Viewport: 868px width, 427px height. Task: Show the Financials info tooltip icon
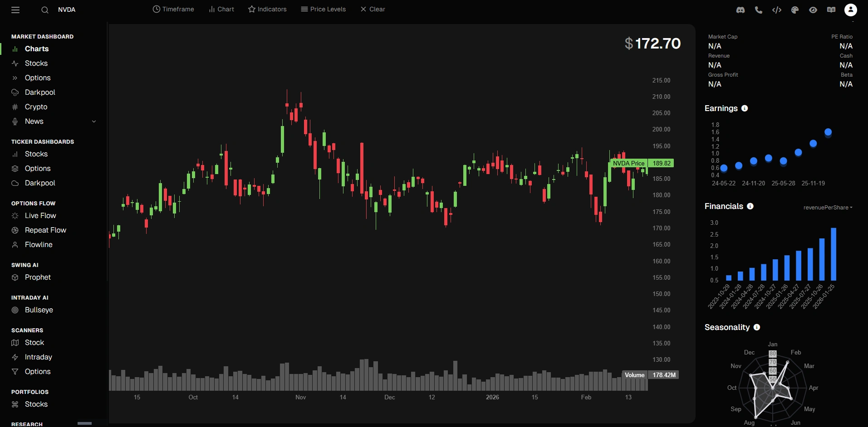(x=750, y=206)
